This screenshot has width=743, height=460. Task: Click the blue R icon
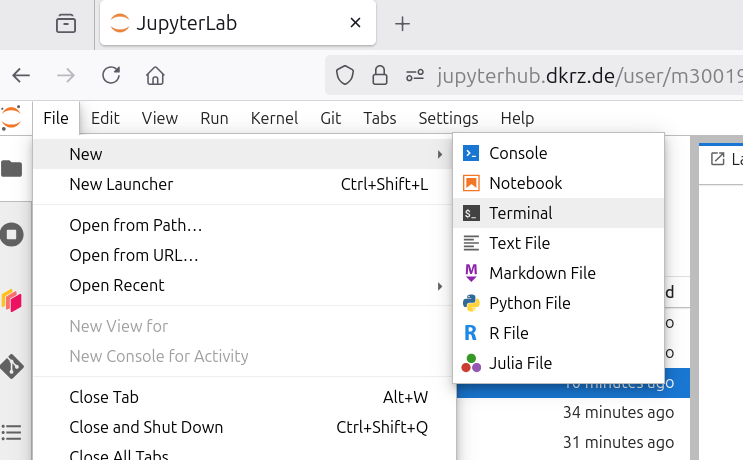pyautogui.click(x=471, y=333)
